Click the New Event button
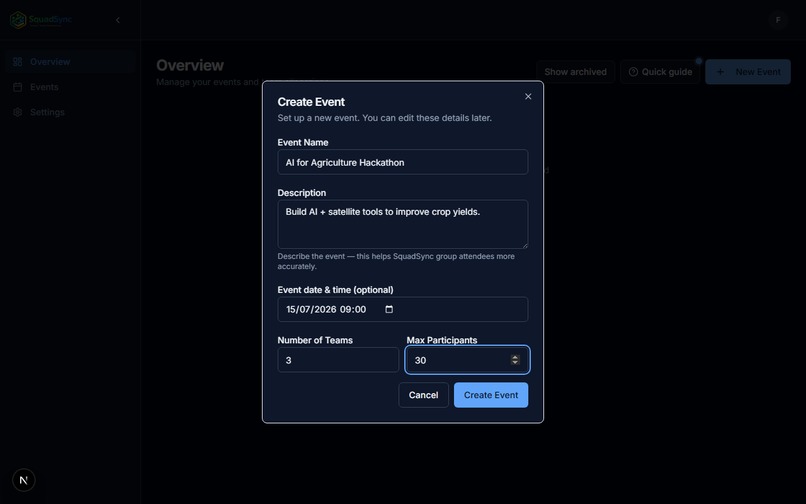This screenshot has width=806, height=504. click(x=748, y=72)
